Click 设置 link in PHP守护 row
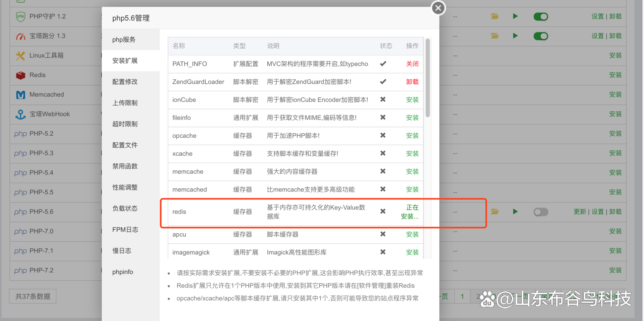This screenshot has height=321, width=644. (x=597, y=16)
